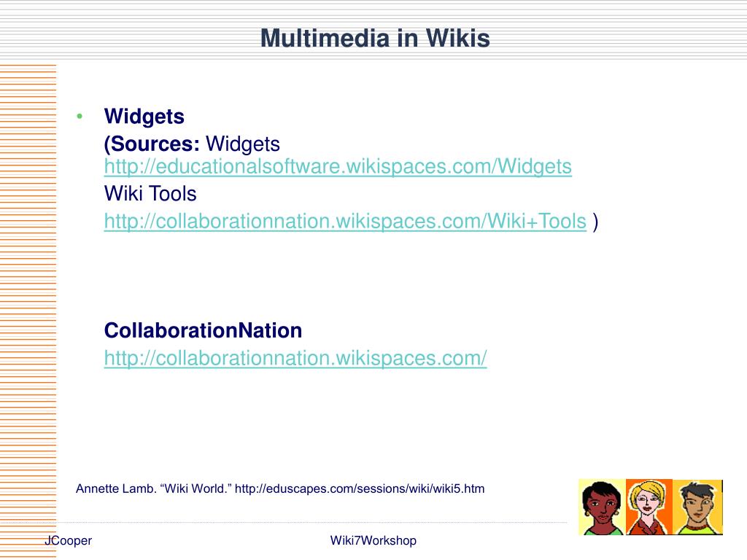Click the spiky-haired man face in the rightmost tile

(697, 507)
